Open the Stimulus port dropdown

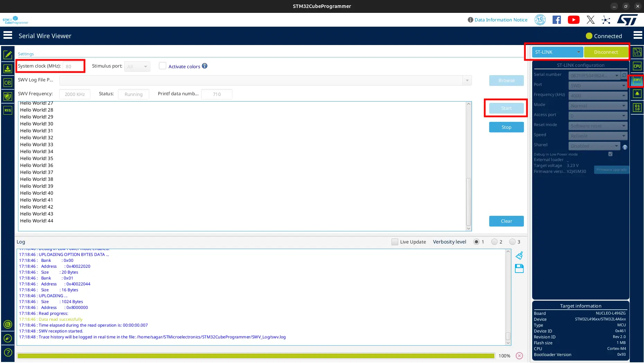click(x=137, y=67)
